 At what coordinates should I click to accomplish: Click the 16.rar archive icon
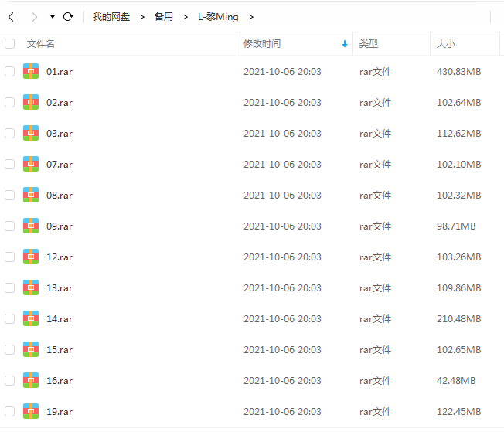coord(31,380)
